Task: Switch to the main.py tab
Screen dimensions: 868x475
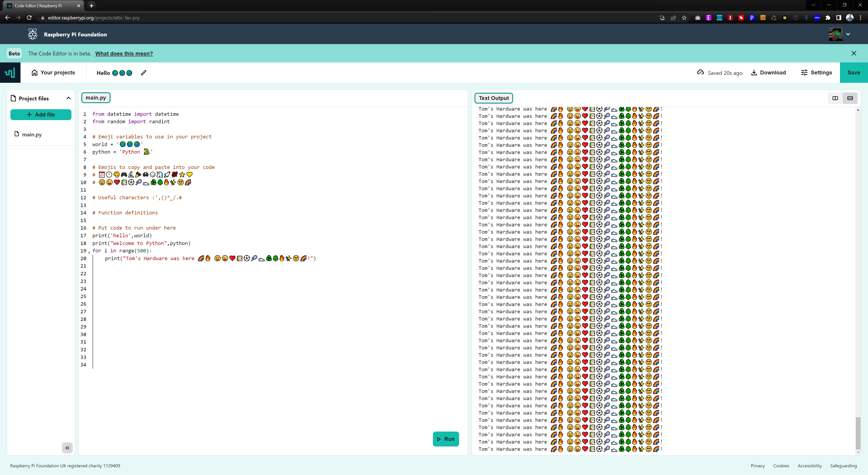Action: pyautogui.click(x=96, y=97)
